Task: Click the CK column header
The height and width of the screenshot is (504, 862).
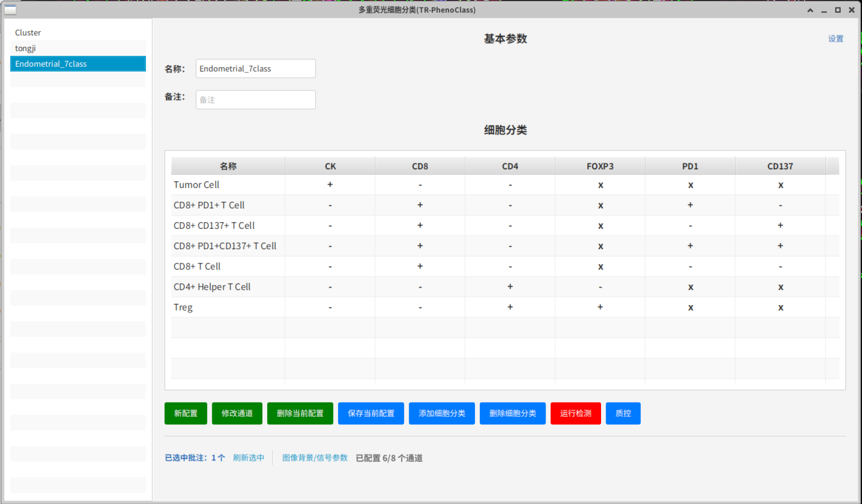Action: (330, 166)
